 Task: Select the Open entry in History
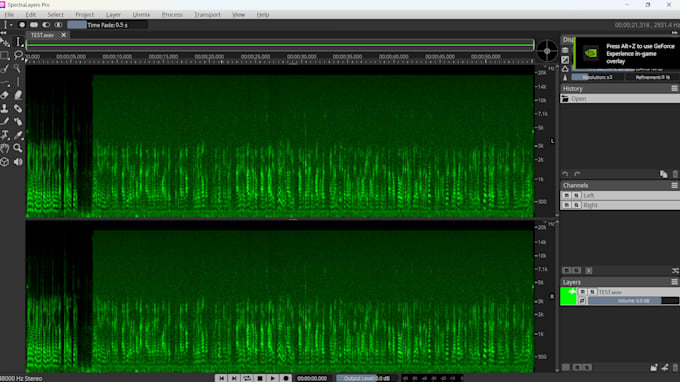click(x=620, y=98)
